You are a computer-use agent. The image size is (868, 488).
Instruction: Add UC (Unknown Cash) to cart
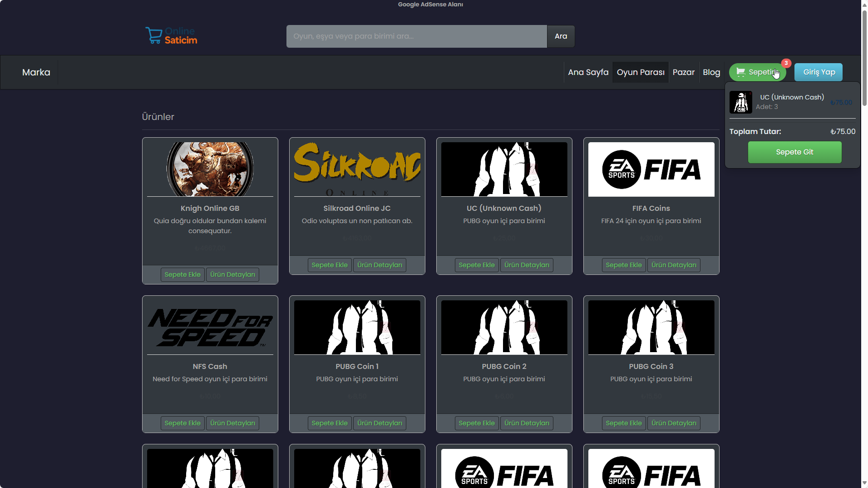[477, 265]
